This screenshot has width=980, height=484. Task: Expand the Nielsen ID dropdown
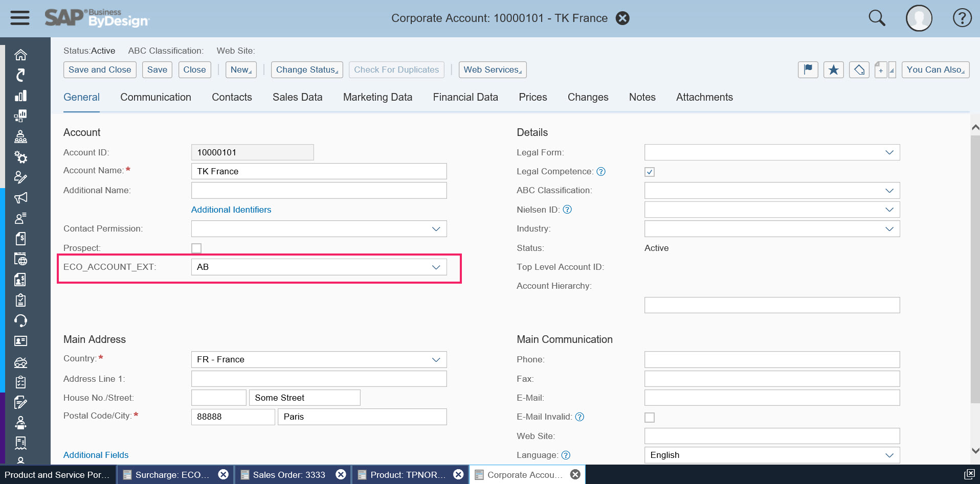coord(889,210)
